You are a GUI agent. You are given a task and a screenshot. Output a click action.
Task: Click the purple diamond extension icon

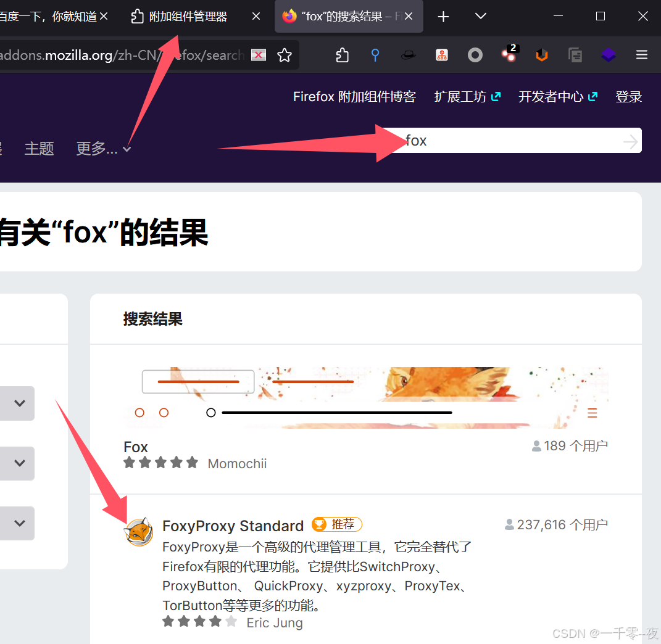[609, 56]
